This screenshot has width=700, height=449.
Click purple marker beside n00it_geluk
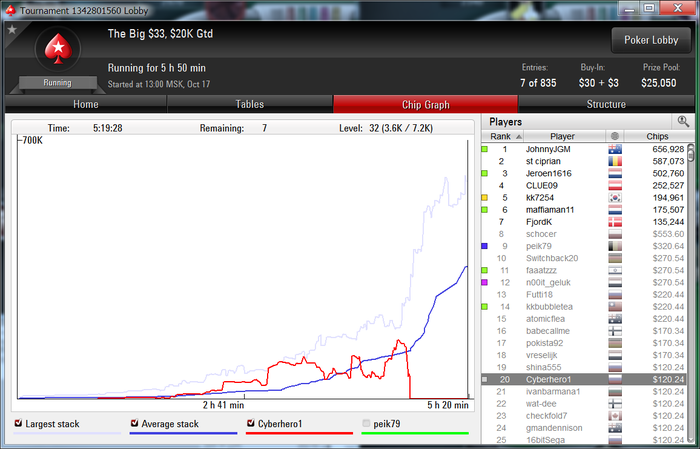pos(484,283)
